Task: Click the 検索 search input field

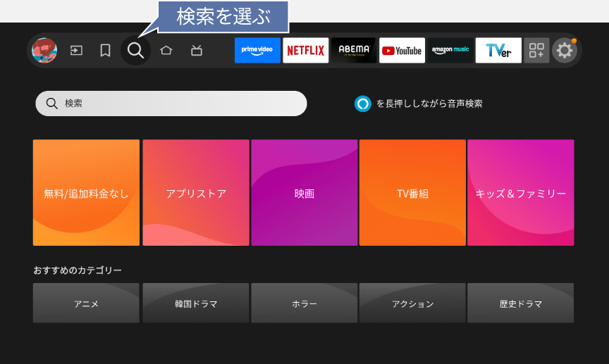Action: tap(171, 103)
